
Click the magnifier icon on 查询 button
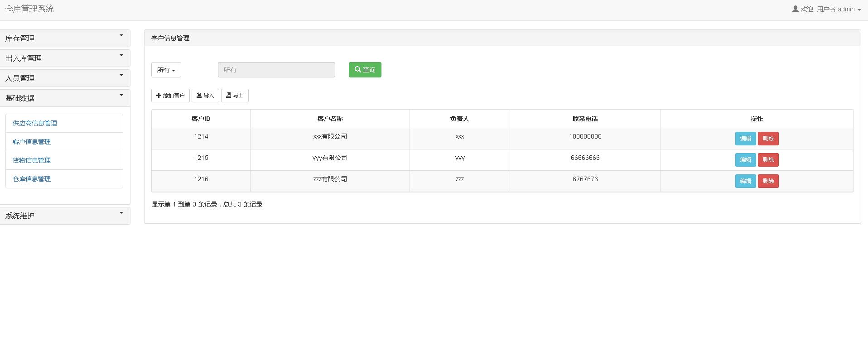click(x=357, y=70)
